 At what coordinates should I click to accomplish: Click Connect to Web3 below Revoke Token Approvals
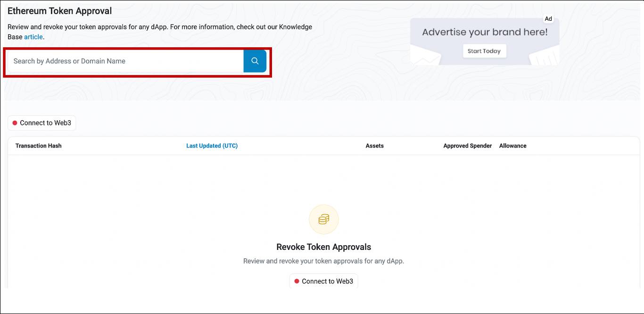323,281
